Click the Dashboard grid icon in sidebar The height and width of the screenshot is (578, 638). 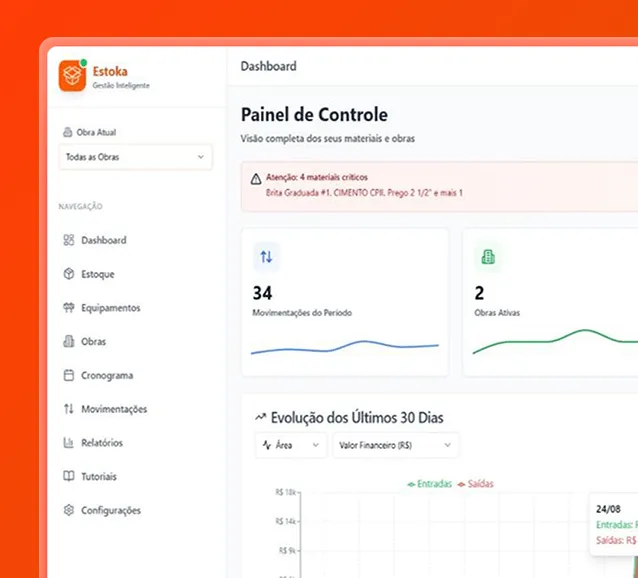[69, 240]
